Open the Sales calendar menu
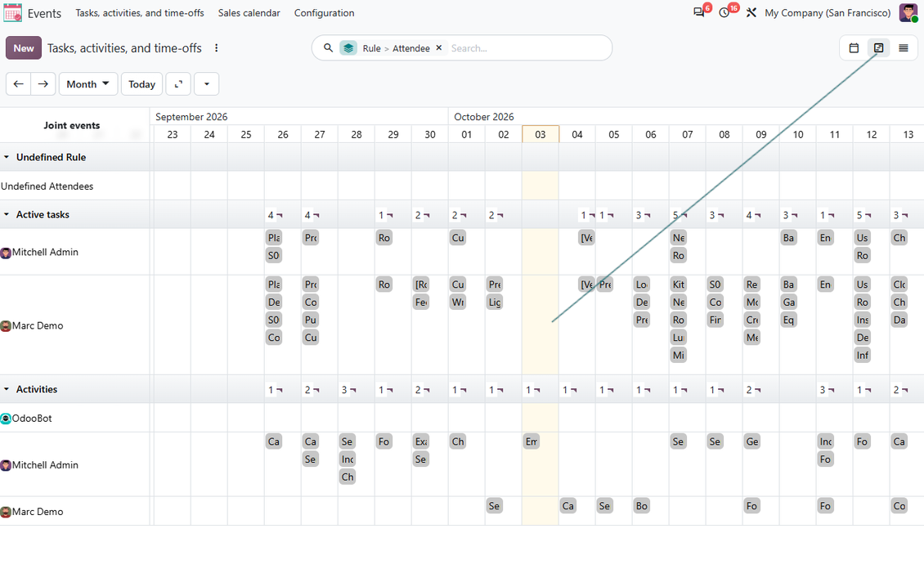 click(x=249, y=12)
